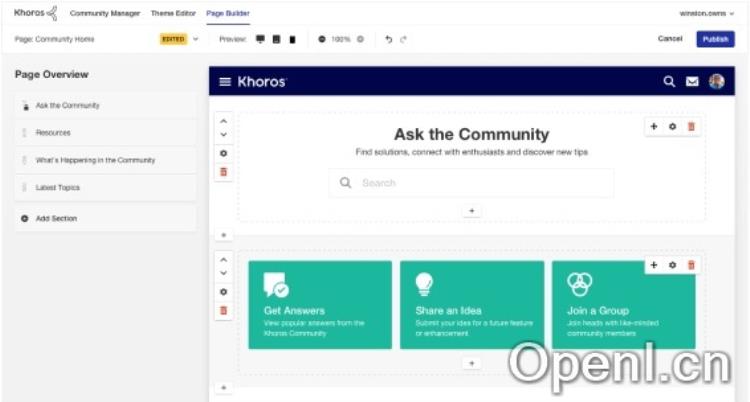750x402 pixels.
Task: Open settings for the cards section
Action: 223,292
